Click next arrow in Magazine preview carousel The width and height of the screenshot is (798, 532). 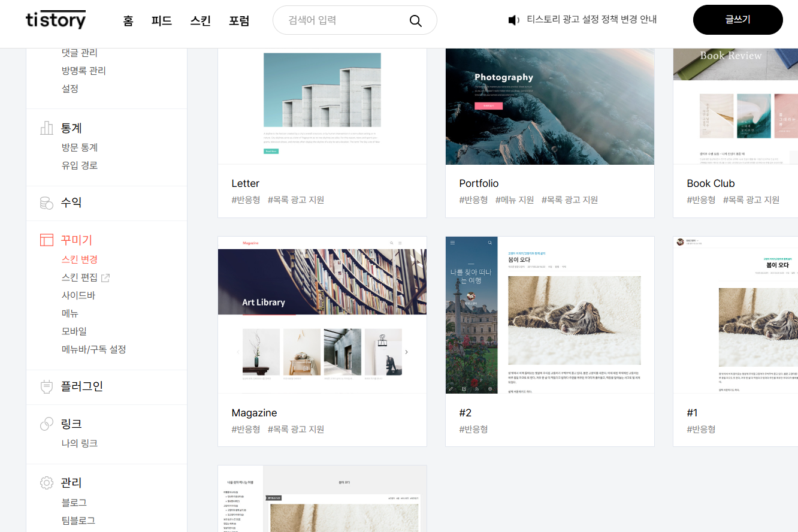406,352
